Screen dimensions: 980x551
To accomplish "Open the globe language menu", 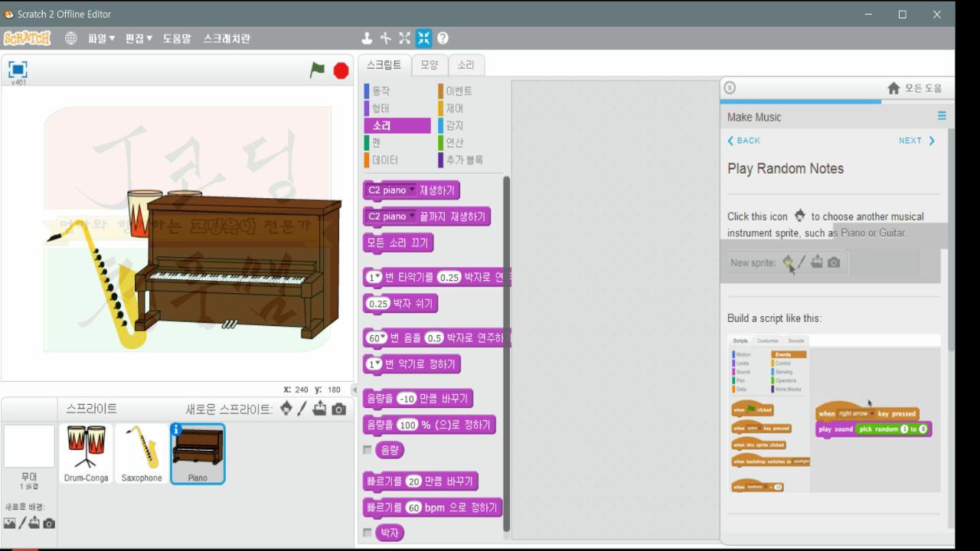I will (x=71, y=38).
